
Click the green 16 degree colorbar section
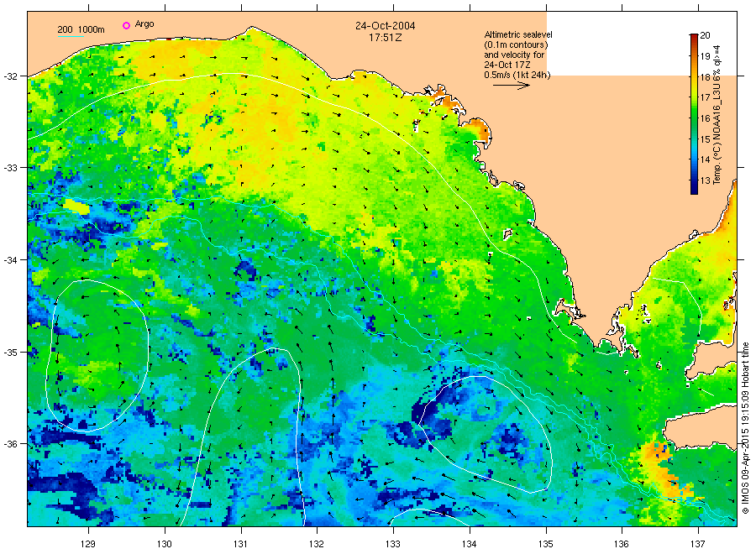694,118
